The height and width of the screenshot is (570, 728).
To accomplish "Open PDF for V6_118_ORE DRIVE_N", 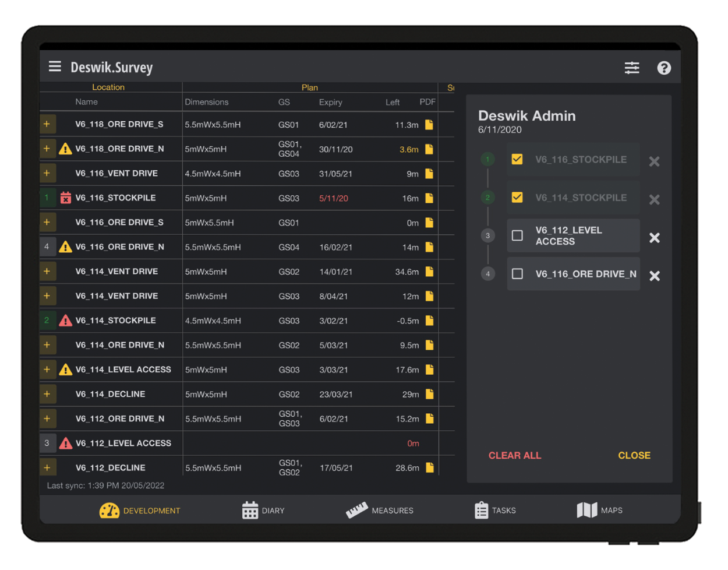I will pos(429,149).
